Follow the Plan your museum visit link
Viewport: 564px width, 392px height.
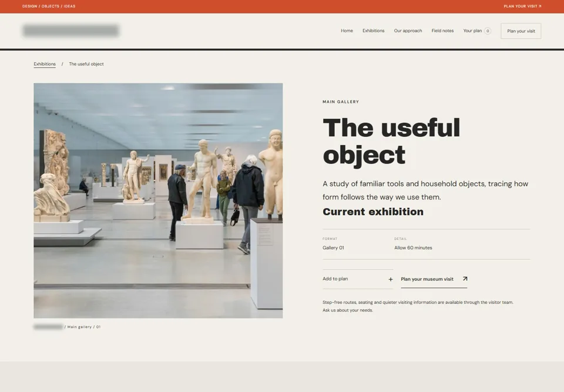pos(434,279)
